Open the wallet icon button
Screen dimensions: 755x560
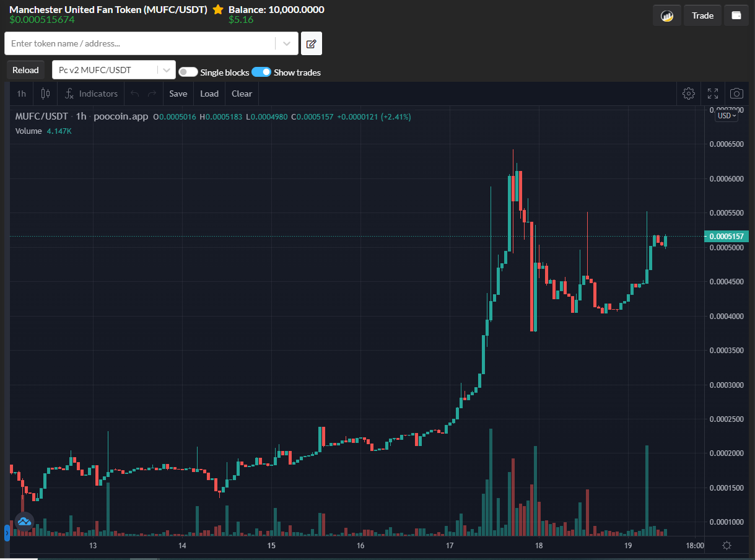(x=736, y=15)
